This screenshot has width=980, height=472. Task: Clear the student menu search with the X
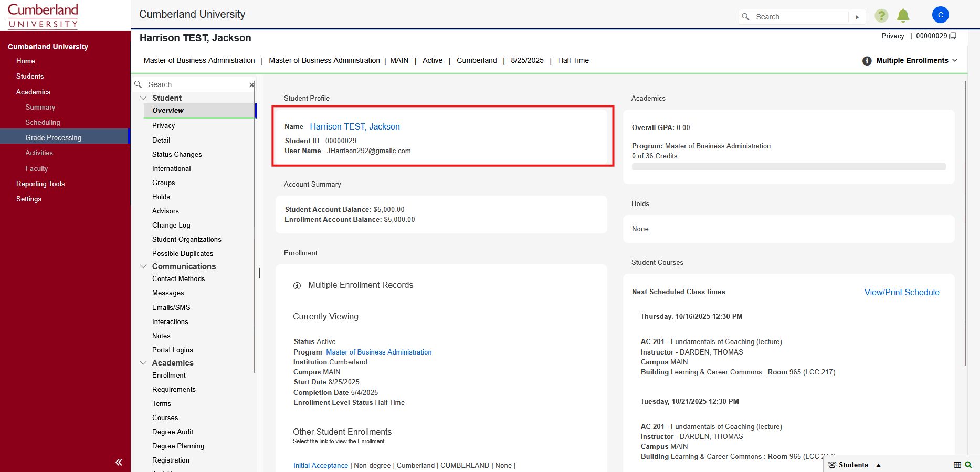click(x=252, y=84)
